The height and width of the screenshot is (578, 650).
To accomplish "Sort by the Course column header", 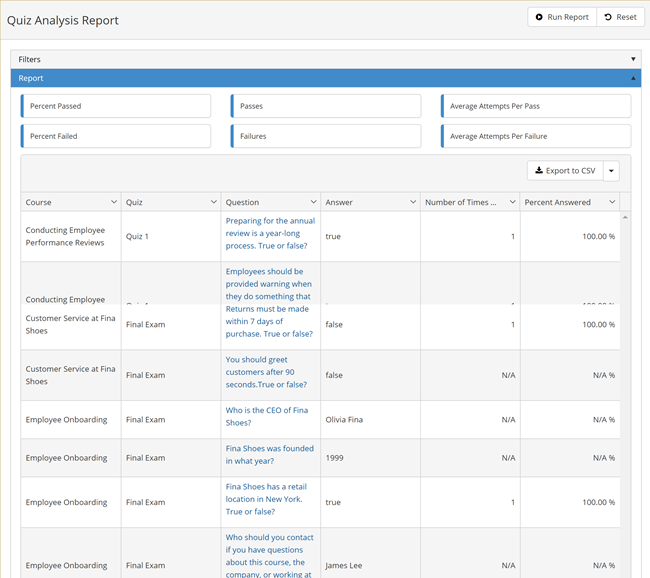I will click(x=39, y=202).
